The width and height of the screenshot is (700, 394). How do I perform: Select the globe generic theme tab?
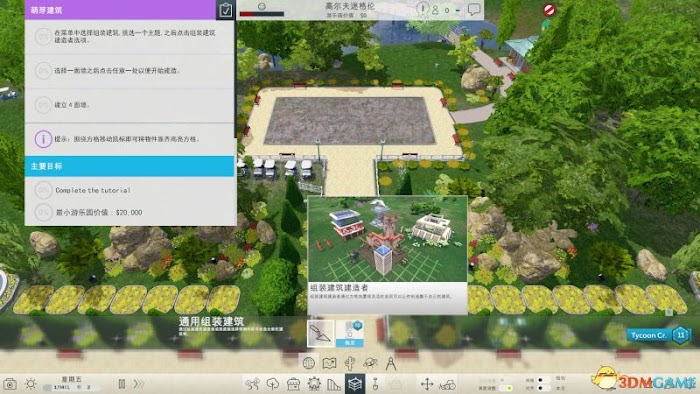pyautogui.click(x=309, y=363)
